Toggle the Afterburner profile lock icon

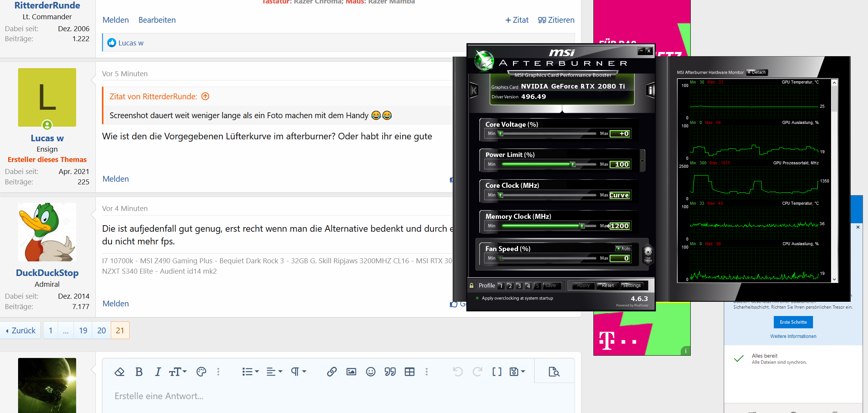tap(471, 285)
